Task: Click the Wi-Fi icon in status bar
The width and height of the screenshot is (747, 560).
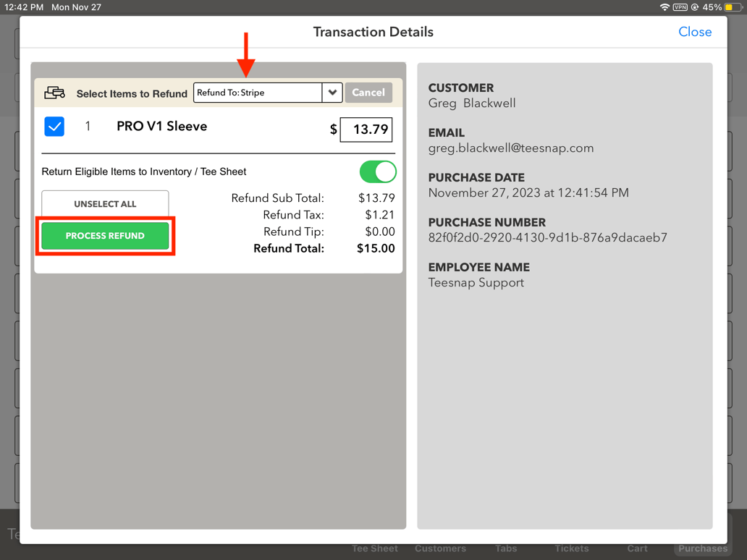Action: (x=664, y=7)
